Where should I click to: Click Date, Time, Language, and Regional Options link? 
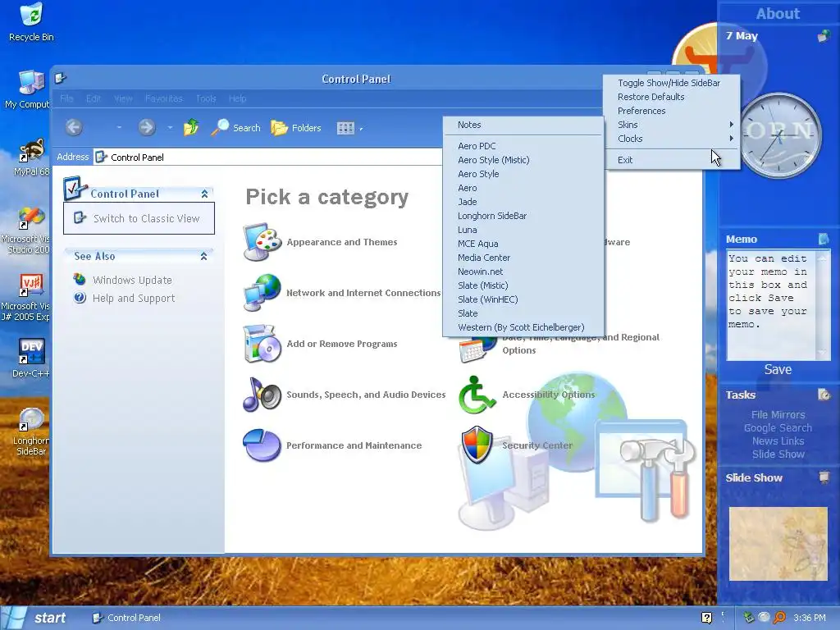pyautogui.click(x=581, y=344)
